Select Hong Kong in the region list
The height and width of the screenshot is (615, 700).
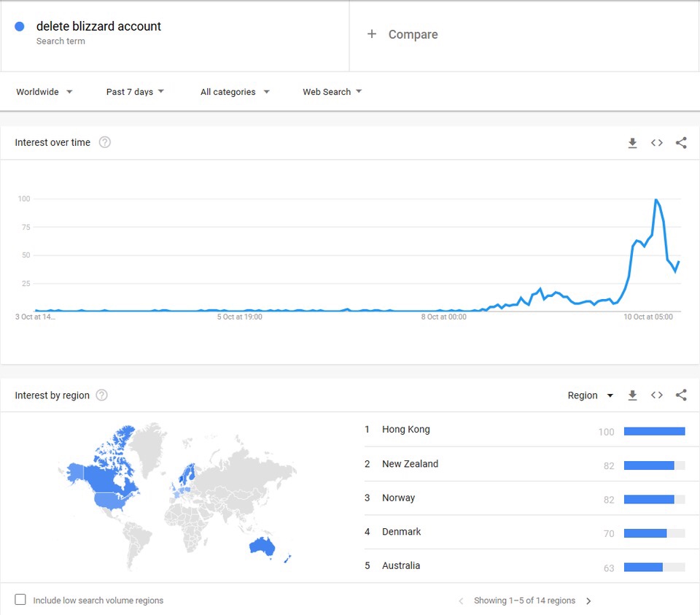coord(406,430)
